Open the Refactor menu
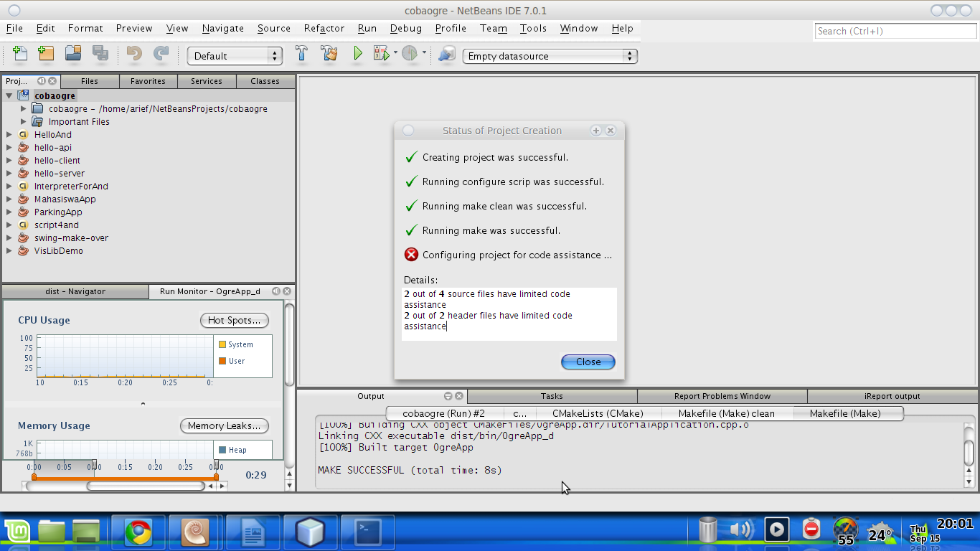The height and width of the screenshot is (551, 980). pyautogui.click(x=324, y=28)
